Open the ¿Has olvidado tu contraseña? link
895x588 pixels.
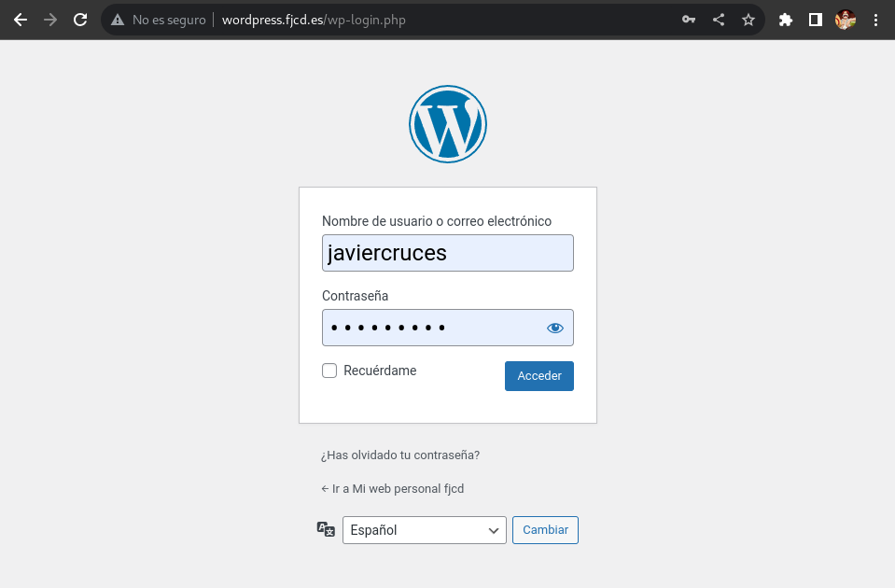point(400,455)
